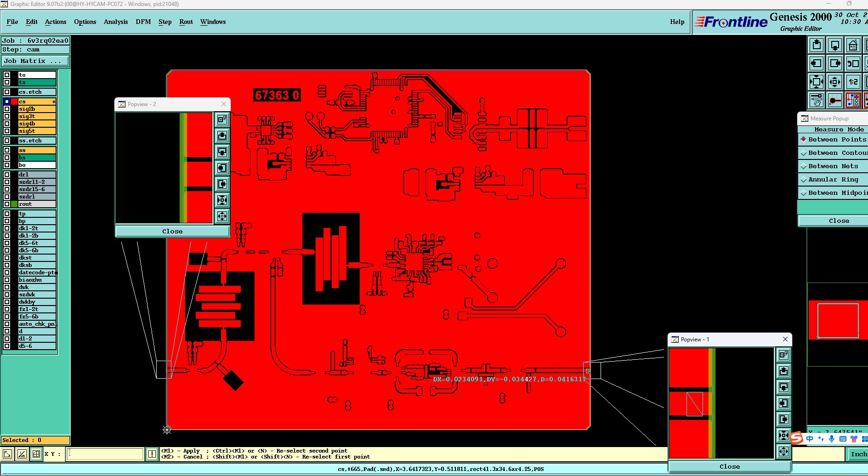Select the auto_chk_pn layer name
868x476 pixels.
[37, 324]
